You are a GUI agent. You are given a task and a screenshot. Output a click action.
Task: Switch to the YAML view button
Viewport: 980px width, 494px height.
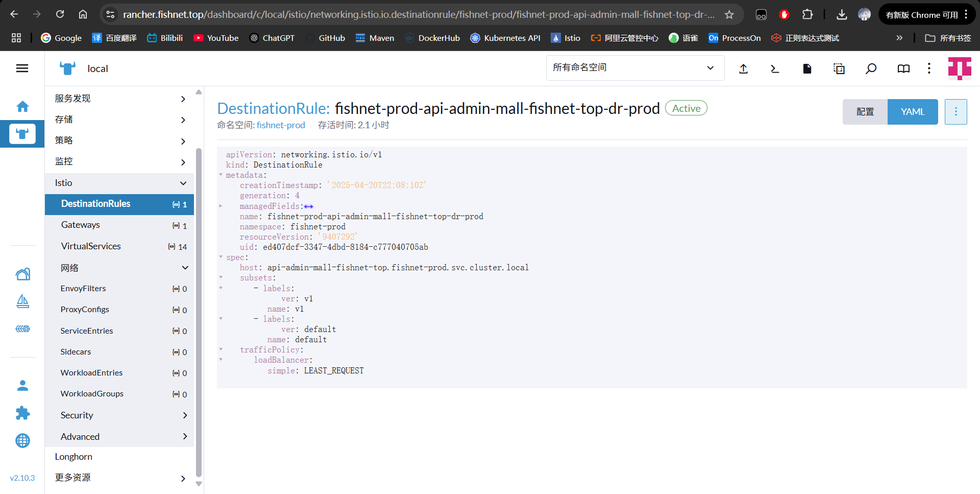click(x=913, y=112)
